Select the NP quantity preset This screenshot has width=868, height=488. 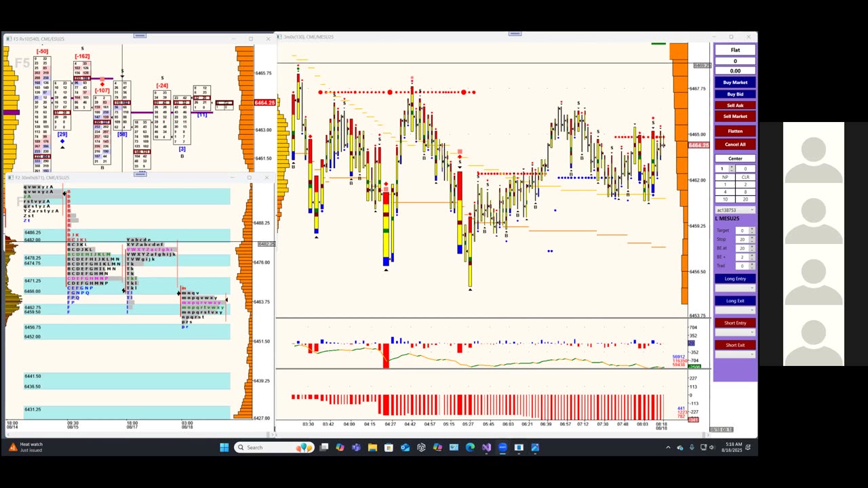click(x=724, y=177)
